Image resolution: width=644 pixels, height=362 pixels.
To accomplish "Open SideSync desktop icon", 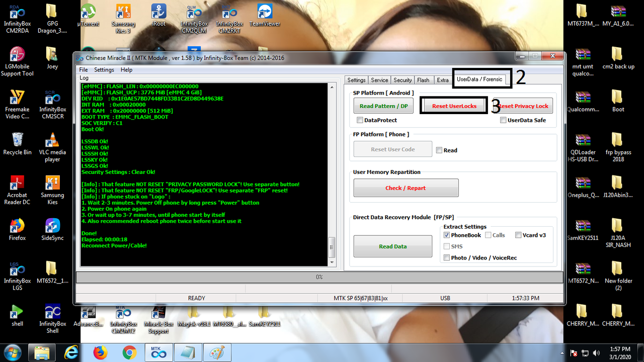I will [x=52, y=229].
